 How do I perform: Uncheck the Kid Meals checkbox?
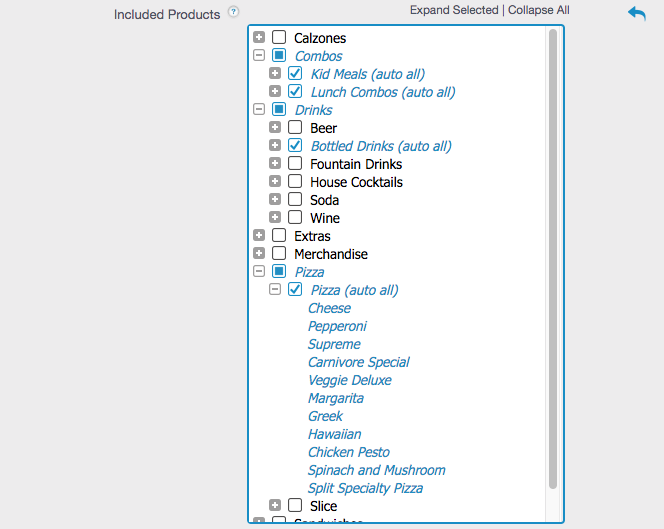[x=295, y=74]
